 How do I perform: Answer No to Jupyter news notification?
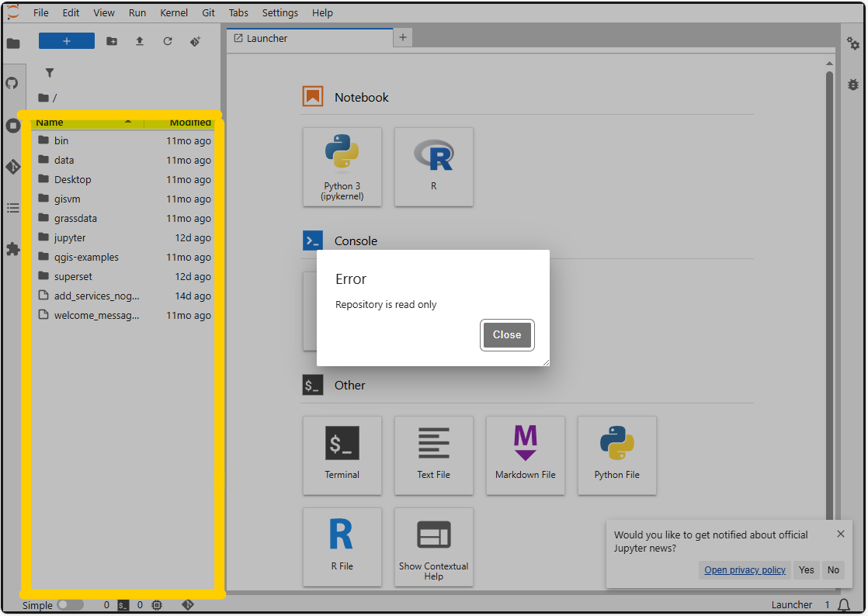(x=833, y=570)
